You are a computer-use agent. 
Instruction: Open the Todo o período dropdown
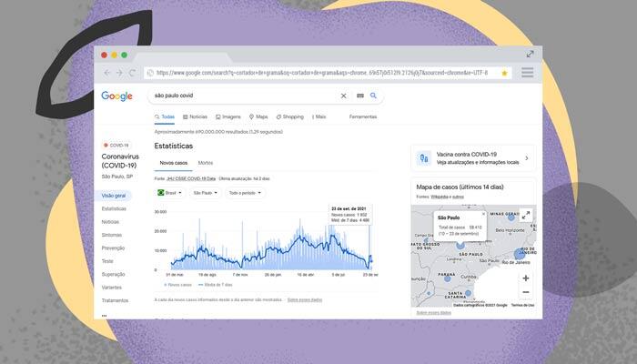point(245,193)
